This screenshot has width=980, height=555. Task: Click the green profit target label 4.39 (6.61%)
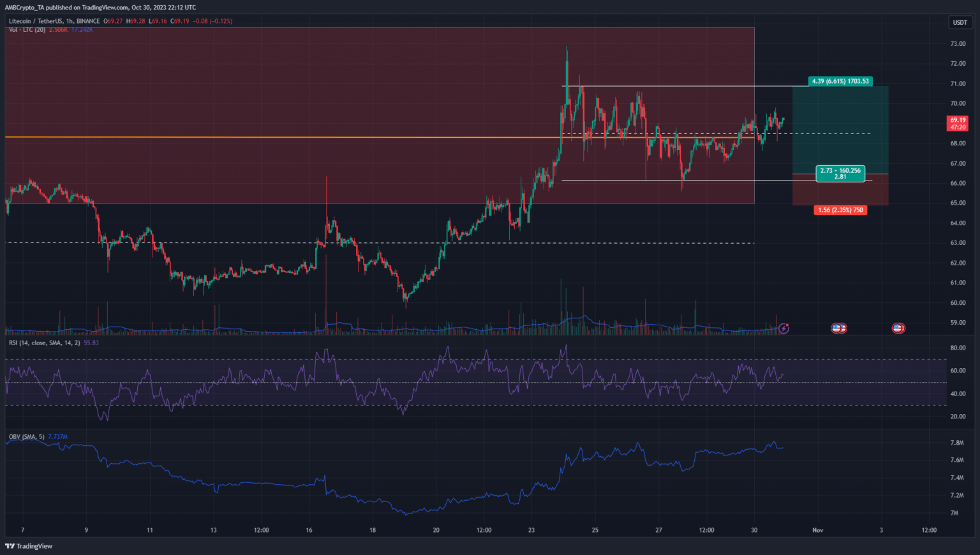tap(840, 82)
